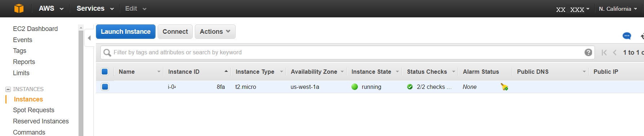The width and height of the screenshot is (644, 136).
Task: Click the sidebar scrollbar
Action: [81, 83]
